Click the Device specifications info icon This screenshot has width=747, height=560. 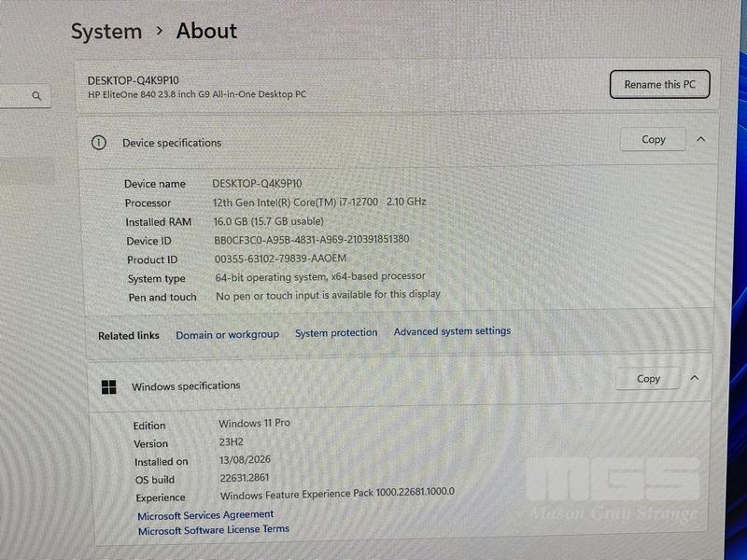point(99,143)
